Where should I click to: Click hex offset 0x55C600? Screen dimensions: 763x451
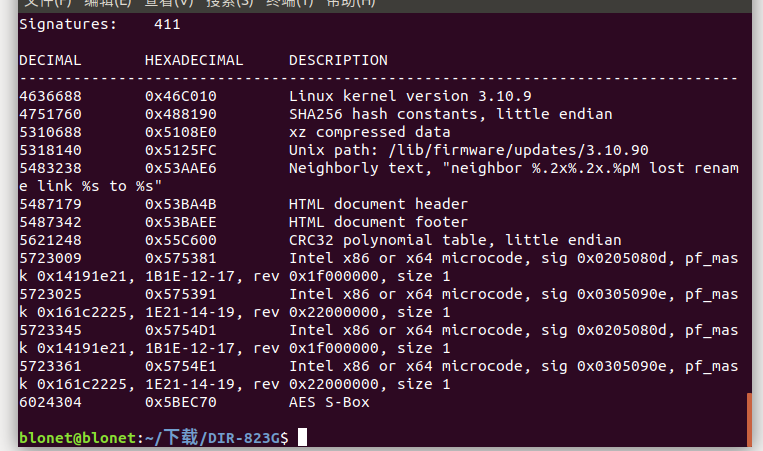pyautogui.click(x=181, y=240)
